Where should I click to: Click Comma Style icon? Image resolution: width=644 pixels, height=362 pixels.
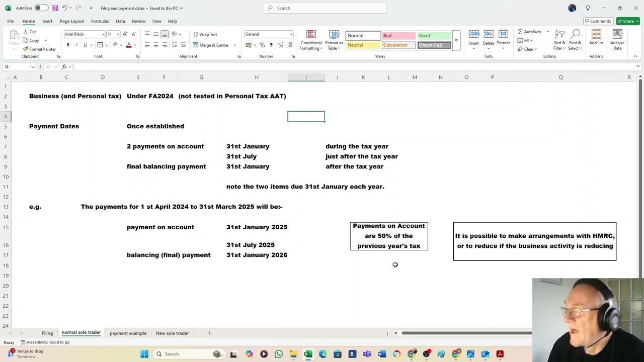click(271, 45)
